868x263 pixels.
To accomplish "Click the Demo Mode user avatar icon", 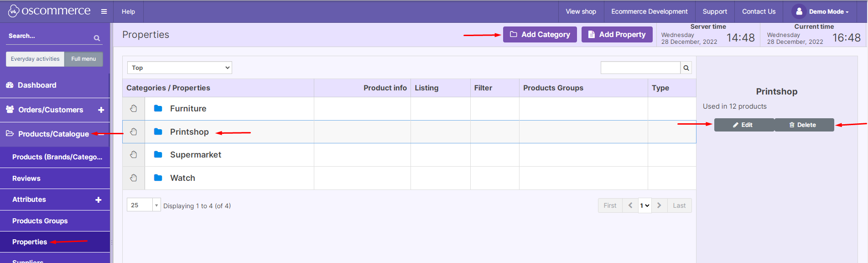I will click(x=799, y=11).
